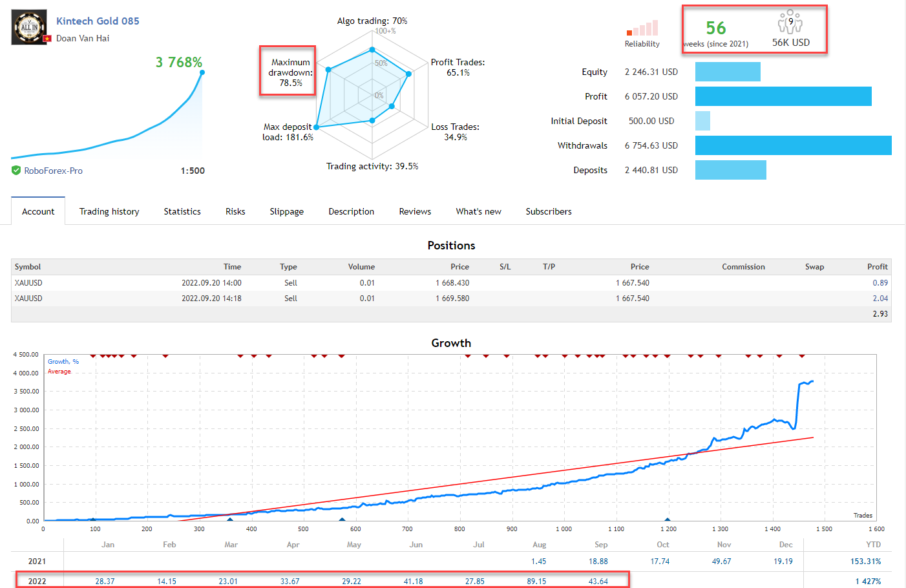
Task: Click the Vietnam flag badge on avatar
Action: click(x=47, y=39)
